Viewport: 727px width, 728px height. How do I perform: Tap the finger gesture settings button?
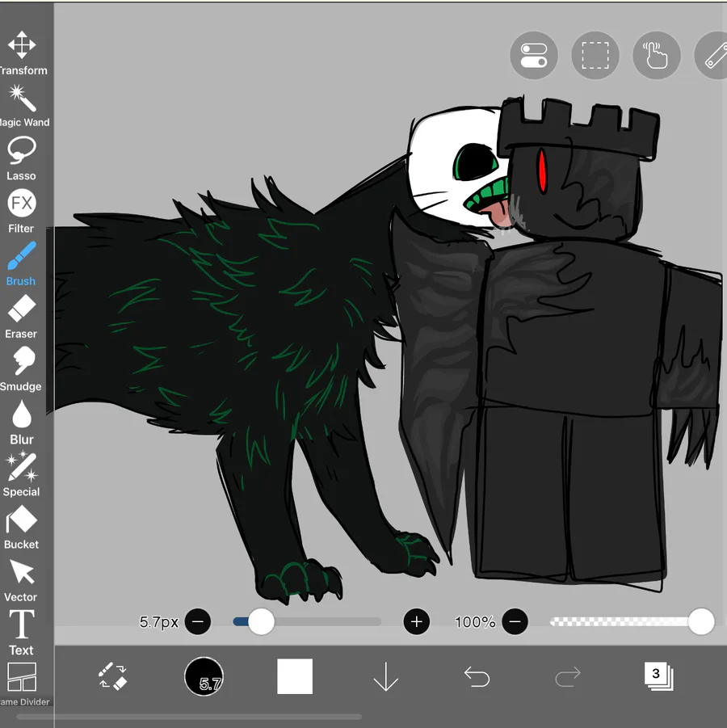coord(657,55)
